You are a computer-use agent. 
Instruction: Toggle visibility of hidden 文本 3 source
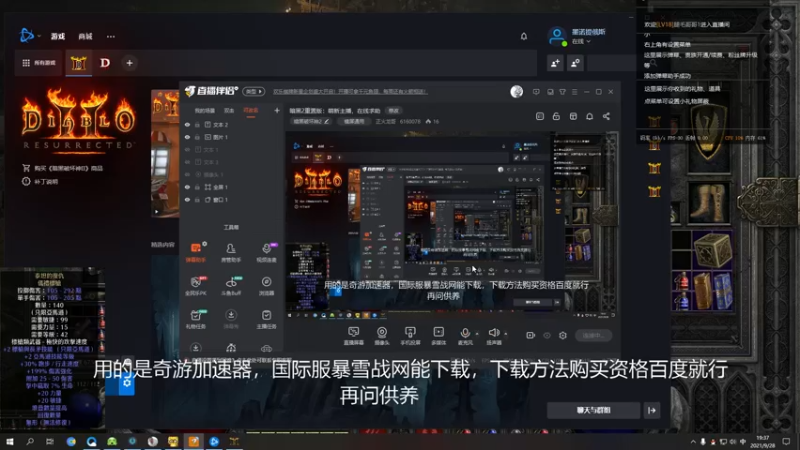187,162
